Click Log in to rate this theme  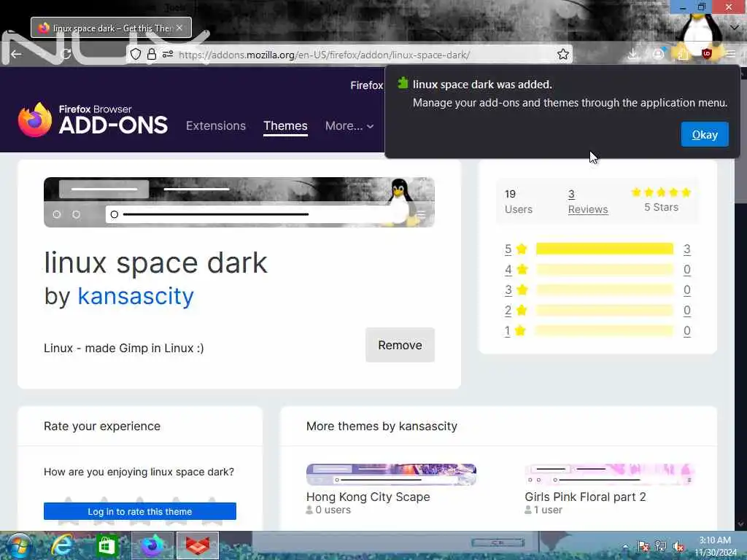pyautogui.click(x=139, y=511)
